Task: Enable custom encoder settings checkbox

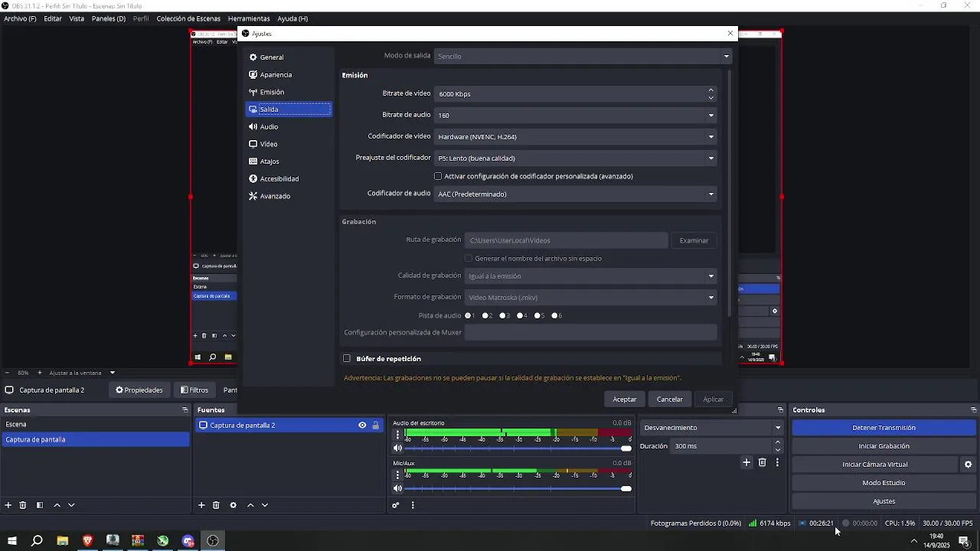Action: point(438,176)
